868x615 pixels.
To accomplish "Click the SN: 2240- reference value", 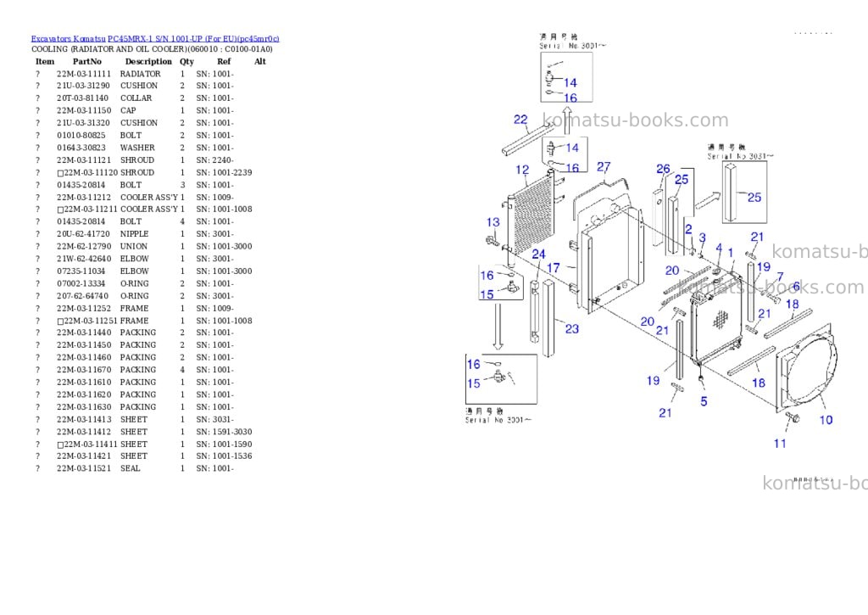I will [214, 160].
